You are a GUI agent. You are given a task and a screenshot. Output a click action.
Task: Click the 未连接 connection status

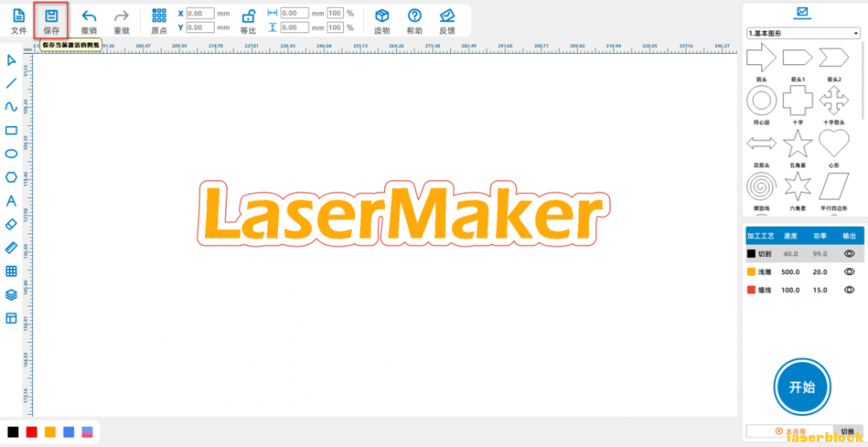click(790, 431)
